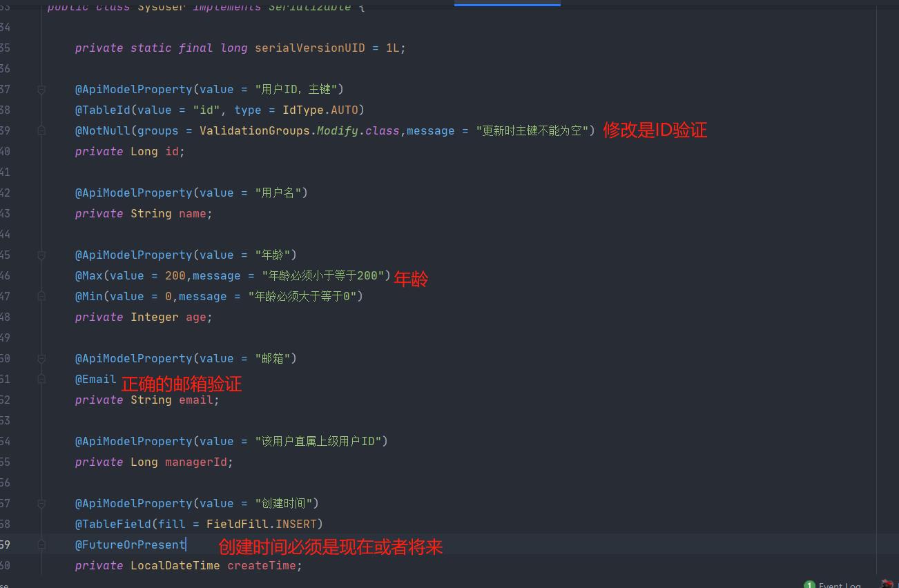Click the managerId field name
Screen dimensions: 899x588
196,462
